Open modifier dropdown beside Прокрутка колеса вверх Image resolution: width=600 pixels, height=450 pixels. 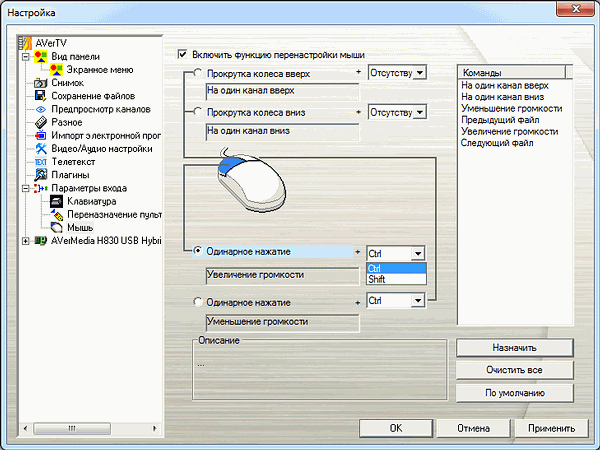click(x=419, y=73)
